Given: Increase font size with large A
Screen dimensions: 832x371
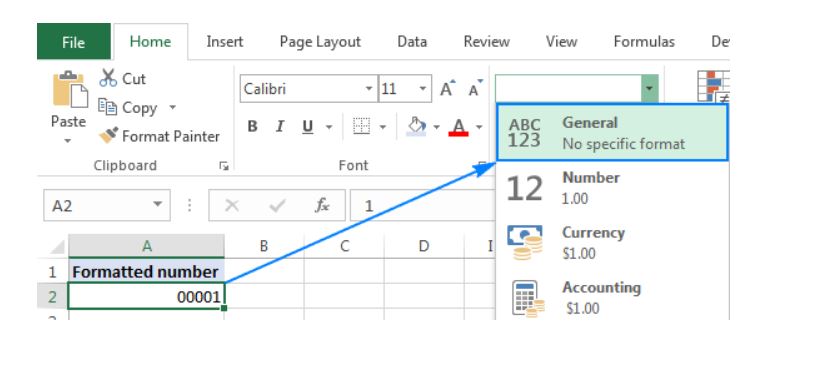Looking at the screenshot, I should (447, 89).
